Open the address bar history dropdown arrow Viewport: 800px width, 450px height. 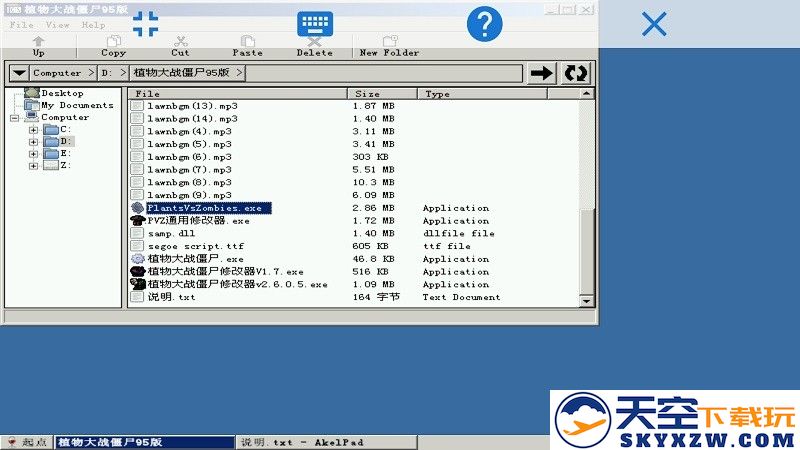point(19,73)
